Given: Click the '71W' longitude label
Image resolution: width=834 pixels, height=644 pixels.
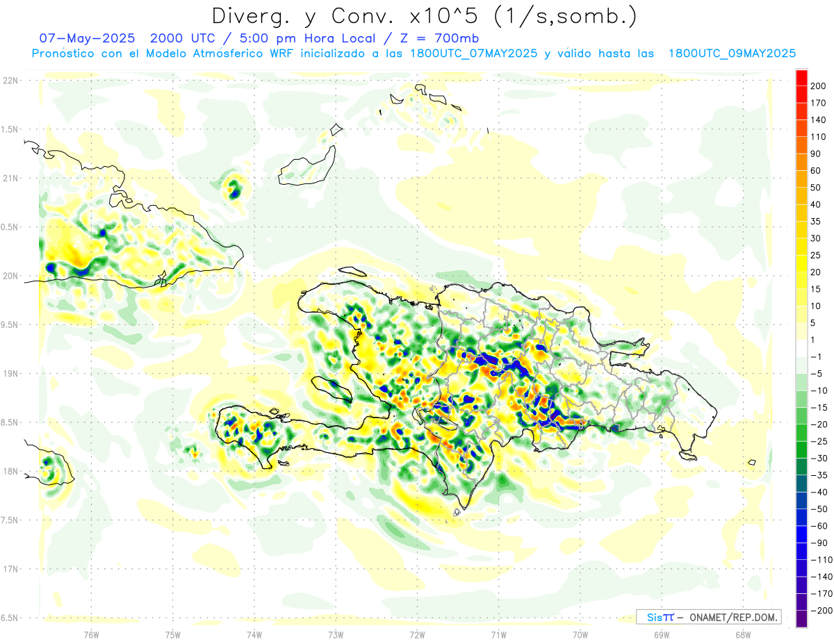Looking at the screenshot, I should point(498,634).
